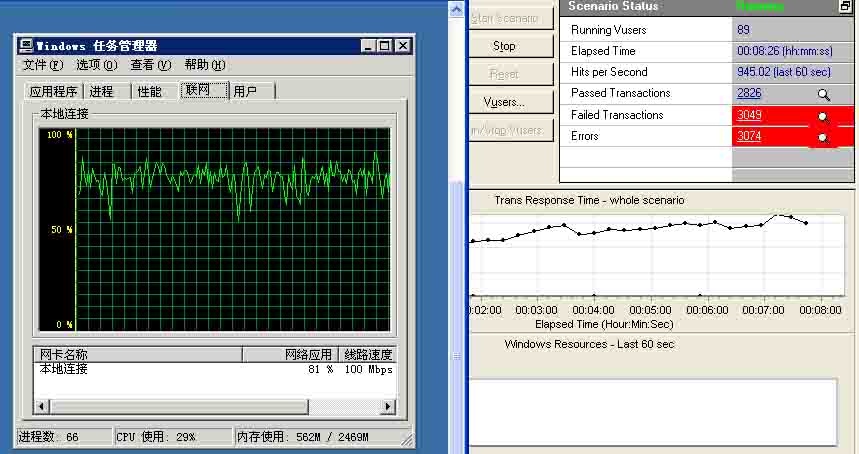This screenshot has height=454, width=859.
Task: Maximize the Task Manager window
Action: point(385,46)
